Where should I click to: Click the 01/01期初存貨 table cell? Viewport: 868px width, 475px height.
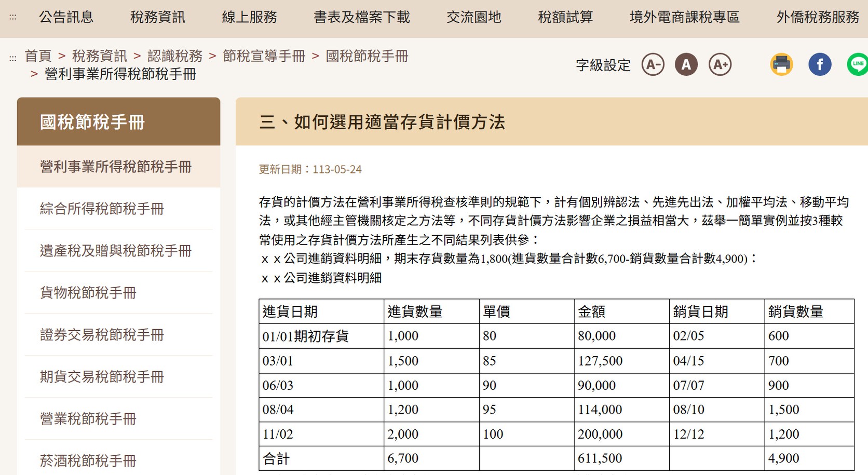tap(321, 336)
